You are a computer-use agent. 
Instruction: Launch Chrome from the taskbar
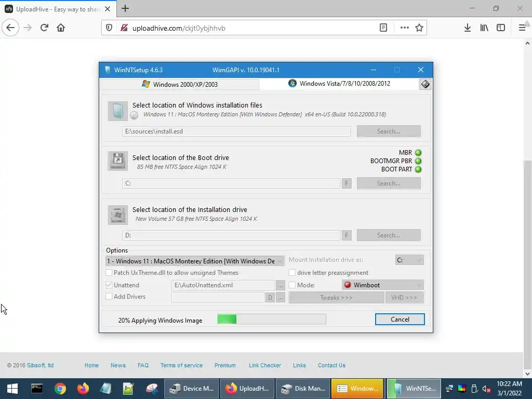click(60, 389)
